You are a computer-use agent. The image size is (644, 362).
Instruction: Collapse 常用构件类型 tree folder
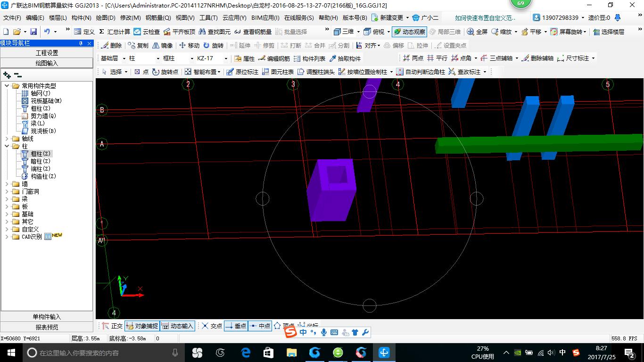[7, 86]
